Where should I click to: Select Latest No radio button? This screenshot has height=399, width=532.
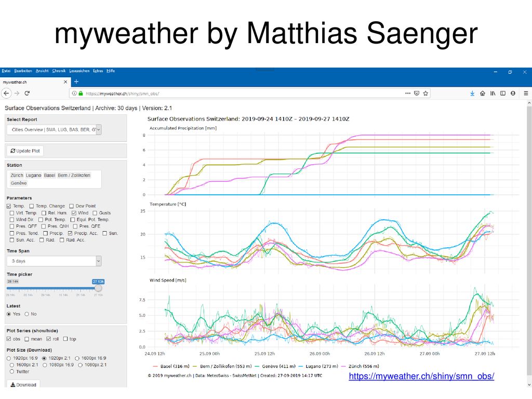click(26, 314)
